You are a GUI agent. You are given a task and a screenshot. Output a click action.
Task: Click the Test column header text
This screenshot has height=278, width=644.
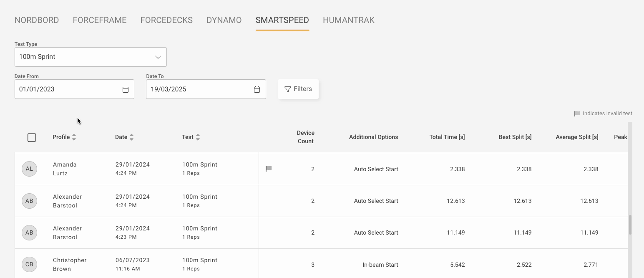188,137
